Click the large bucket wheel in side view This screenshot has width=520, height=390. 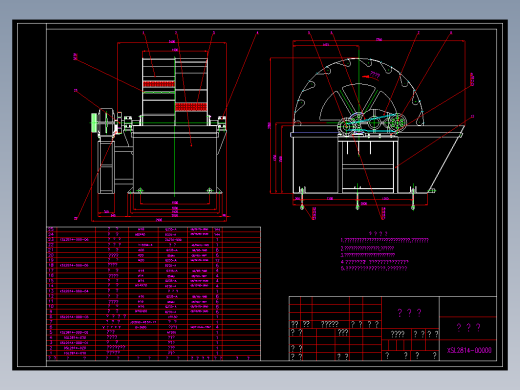pyautogui.click(x=359, y=92)
